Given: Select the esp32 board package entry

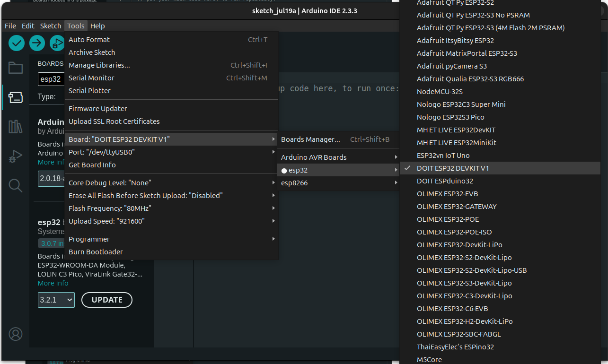Looking at the screenshot, I should click(338, 170).
